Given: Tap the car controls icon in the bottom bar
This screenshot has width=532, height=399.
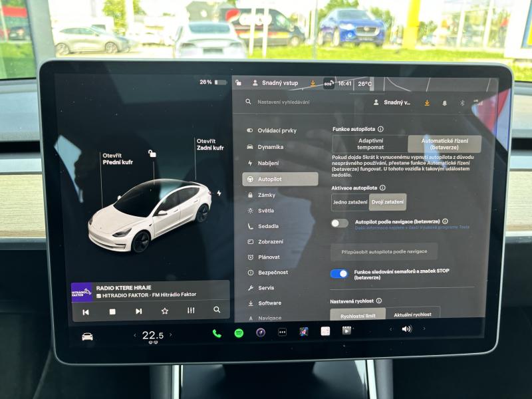Looking at the screenshot, I should pos(87,336).
